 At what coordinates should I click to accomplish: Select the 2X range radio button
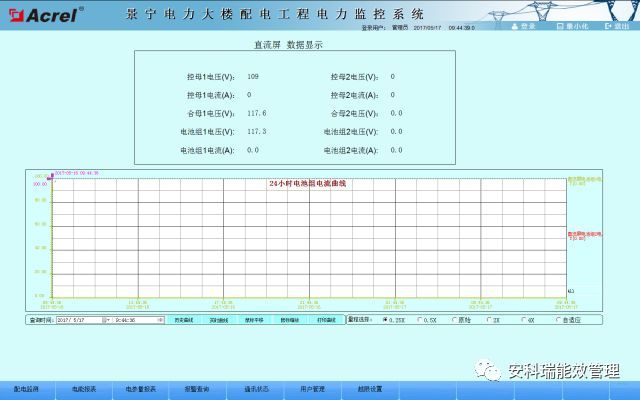point(487,320)
